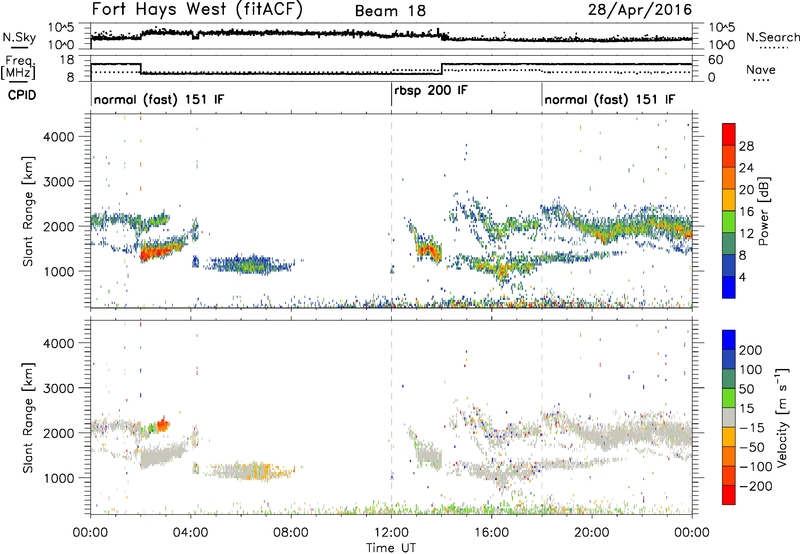Click the '20:00' time axis tick label
The width and height of the screenshot is (800, 554).
pos(592,533)
